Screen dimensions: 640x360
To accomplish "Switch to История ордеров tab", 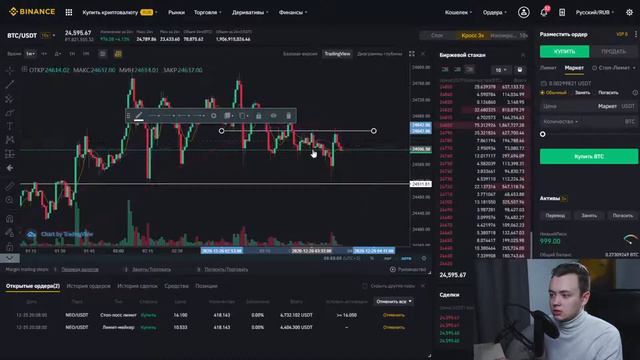I will point(89,286).
